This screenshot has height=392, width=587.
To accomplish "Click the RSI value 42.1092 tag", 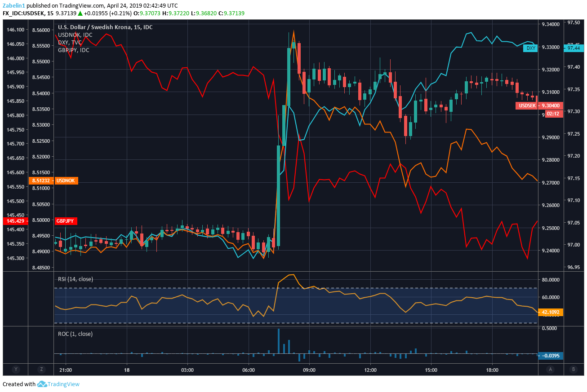I will coord(551,312).
